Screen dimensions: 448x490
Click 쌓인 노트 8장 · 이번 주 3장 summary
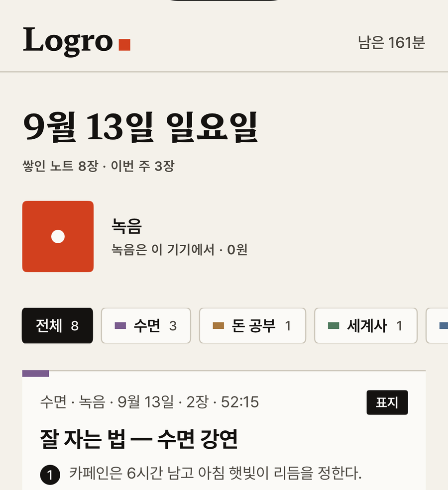click(98, 166)
